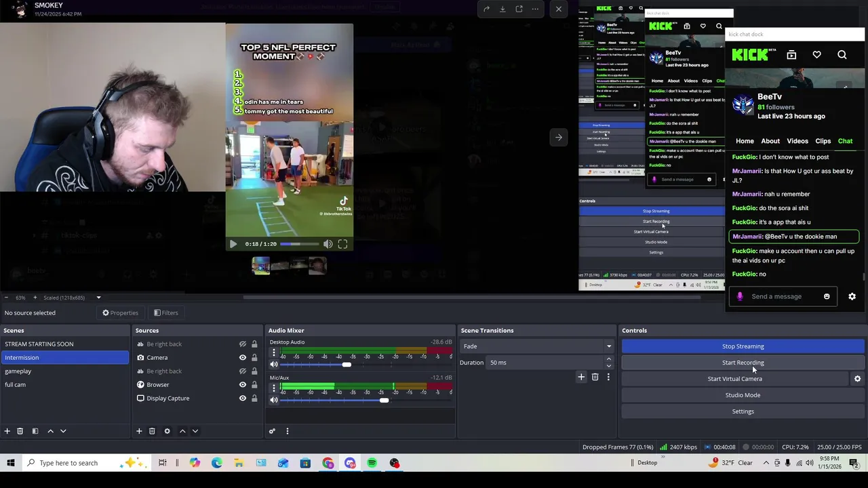Image resolution: width=868 pixels, height=488 pixels.
Task: Open emoji picker in Kick chat
Action: coord(827,296)
